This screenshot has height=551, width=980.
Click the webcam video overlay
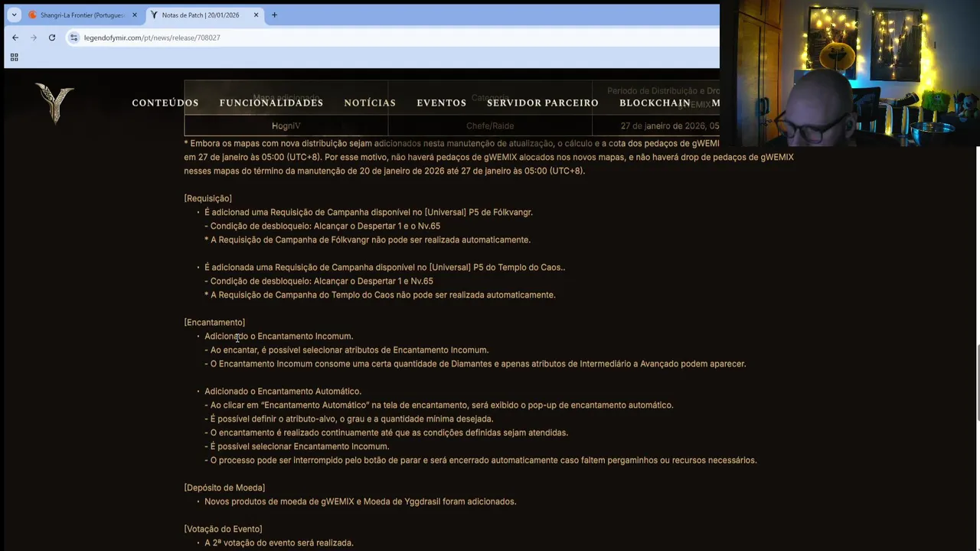pyautogui.click(x=850, y=73)
